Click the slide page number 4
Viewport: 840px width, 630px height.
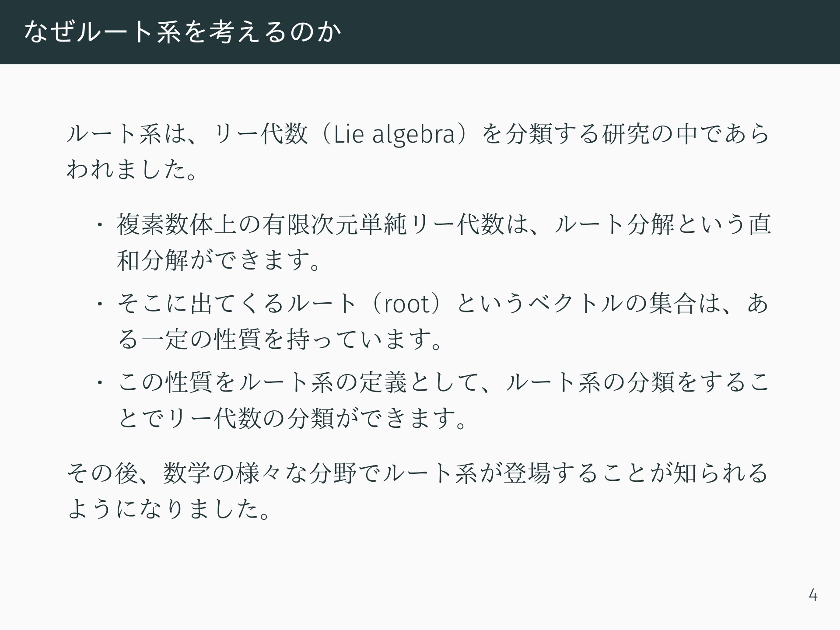pyautogui.click(x=813, y=595)
